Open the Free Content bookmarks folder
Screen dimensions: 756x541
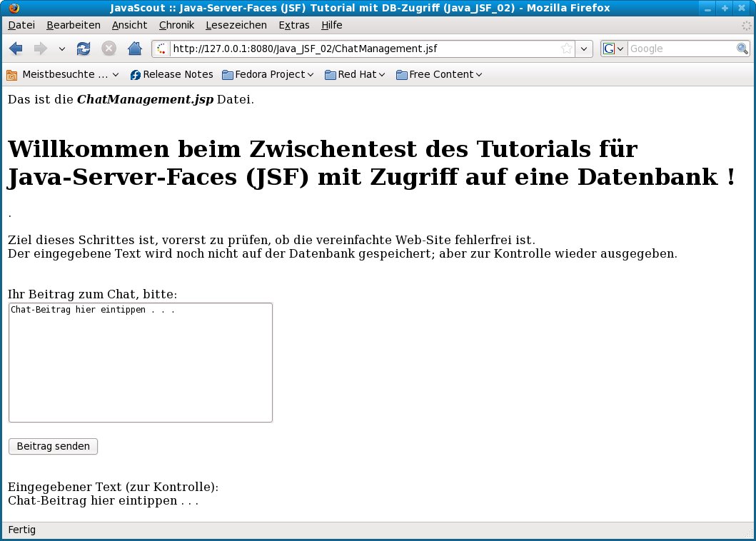tap(439, 74)
